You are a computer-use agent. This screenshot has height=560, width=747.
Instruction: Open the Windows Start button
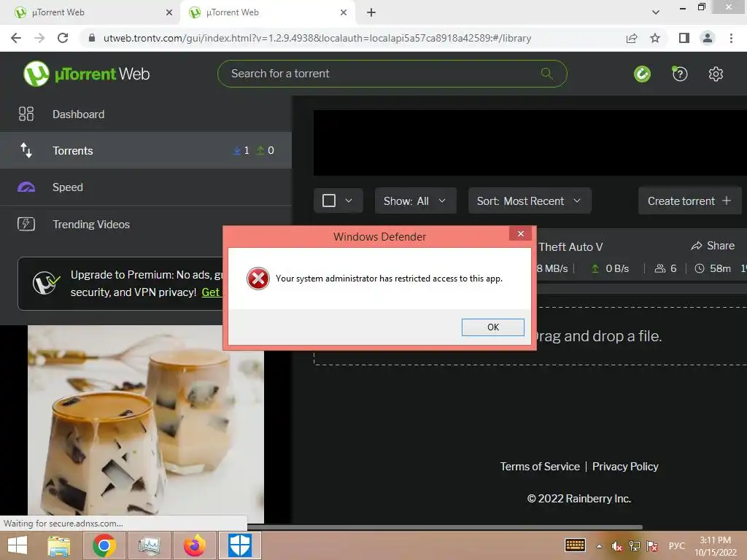tap(18, 545)
